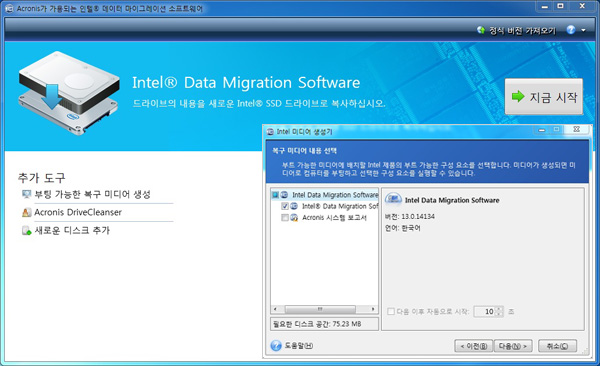The image size is (600, 366).
Task: Launch Acronis DriveCleanser
Action: (78, 212)
